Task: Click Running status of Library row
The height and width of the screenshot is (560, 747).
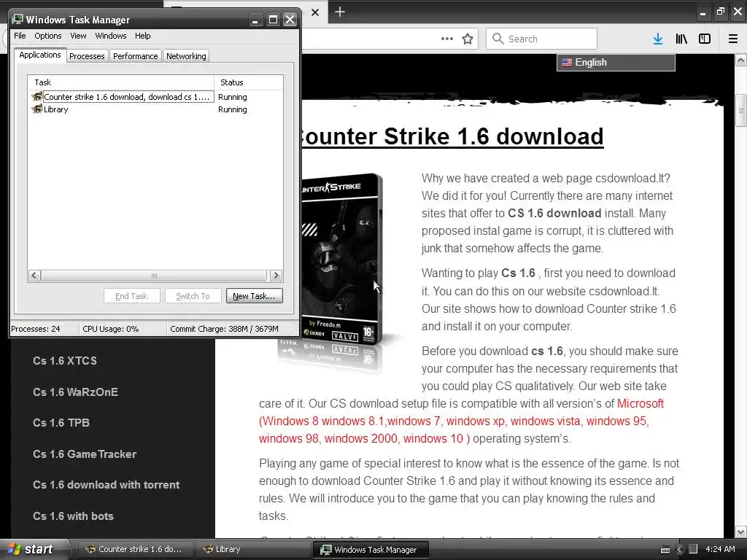Action: pos(233,109)
